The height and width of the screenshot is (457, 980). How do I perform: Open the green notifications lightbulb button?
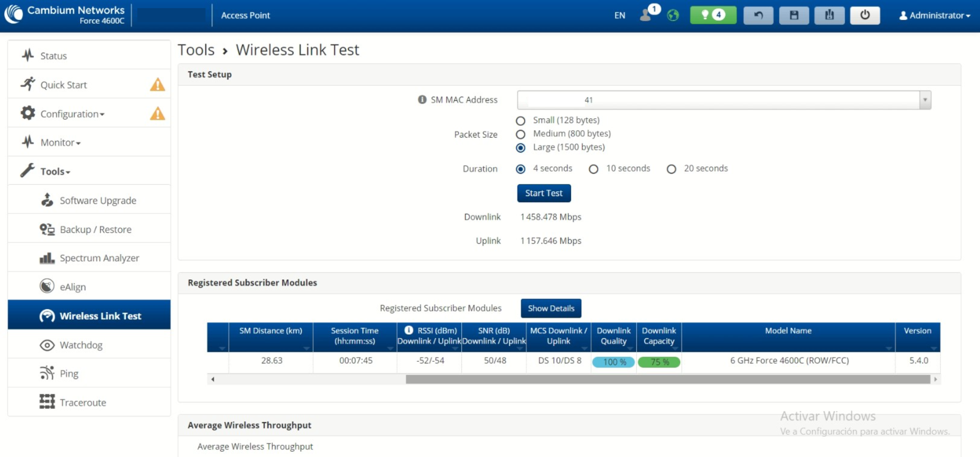point(713,15)
